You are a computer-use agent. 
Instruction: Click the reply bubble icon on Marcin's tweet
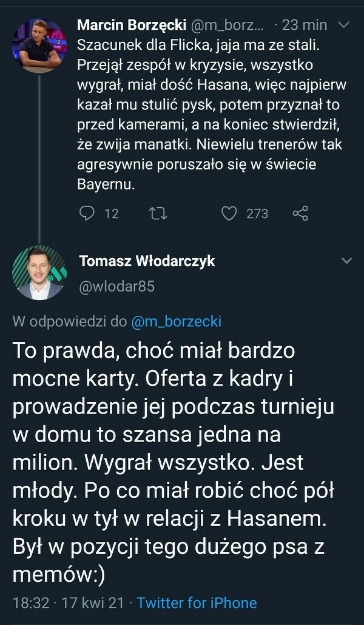pos(88,213)
